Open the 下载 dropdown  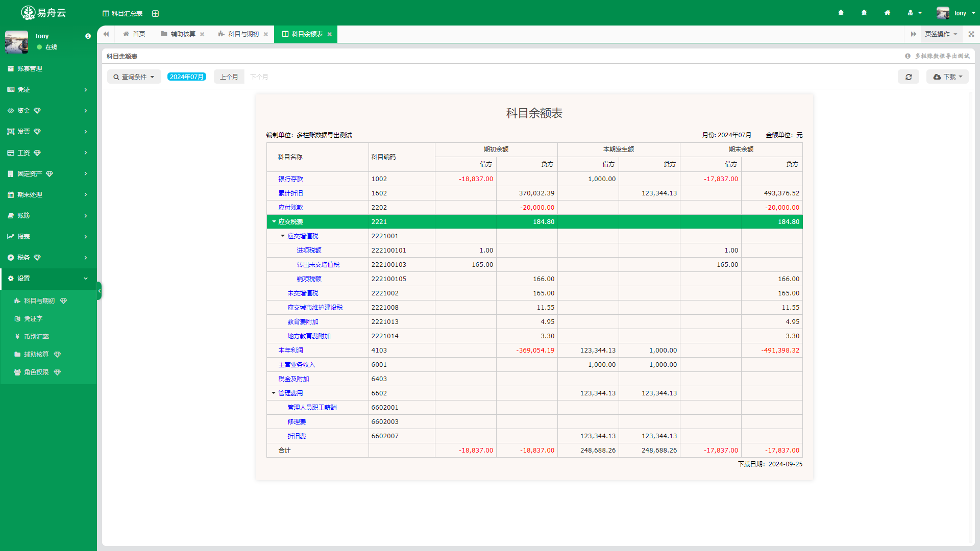pos(947,77)
